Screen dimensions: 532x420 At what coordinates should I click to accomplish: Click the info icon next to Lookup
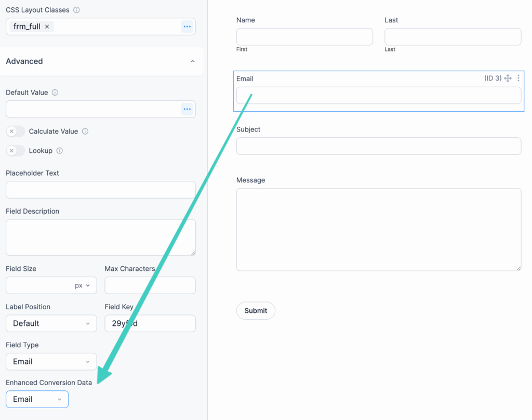click(x=60, y=151)
